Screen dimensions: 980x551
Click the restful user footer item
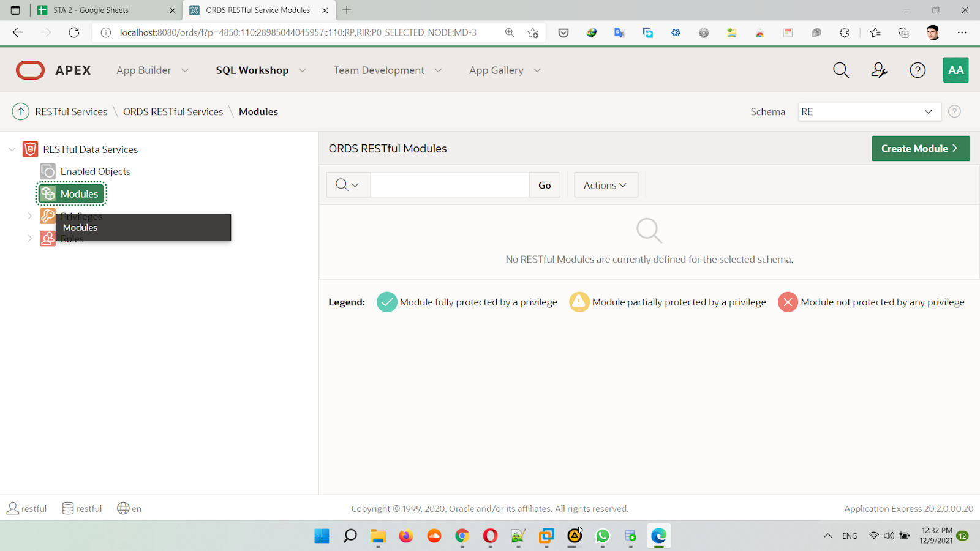(26, 508)
